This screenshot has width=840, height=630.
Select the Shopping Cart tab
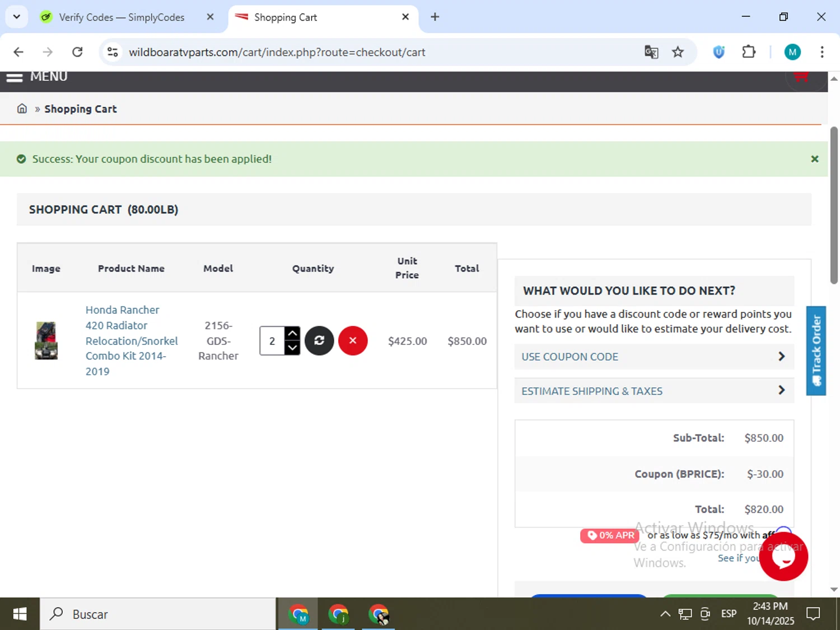(x=286, y=17)
